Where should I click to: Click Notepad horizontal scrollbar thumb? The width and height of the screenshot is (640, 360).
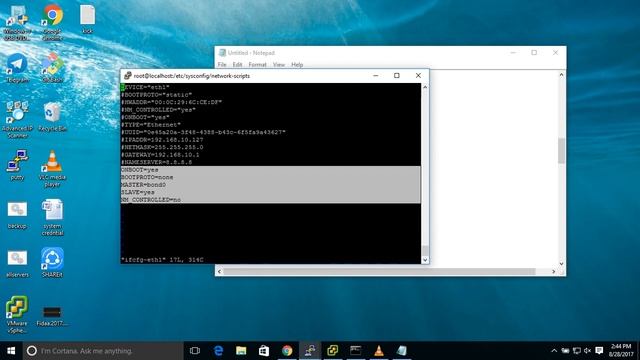(x=380, y=271)
